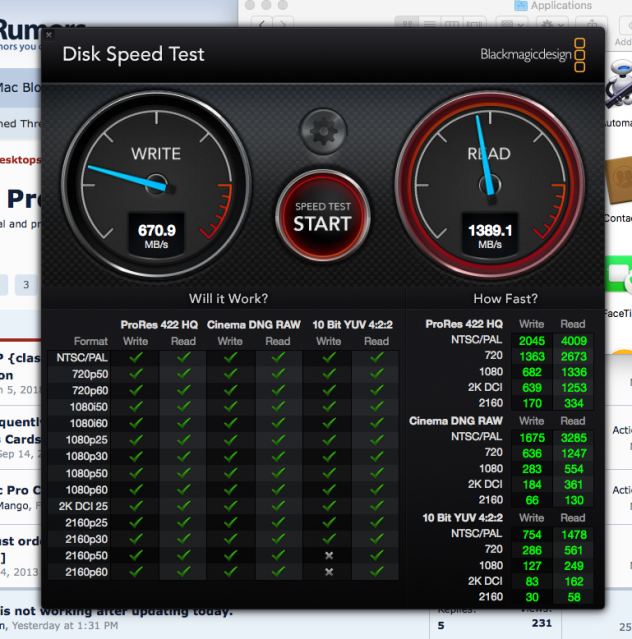
Task: Click the ProRes 422 HQ column header
Action: click(x=159, y=325)
